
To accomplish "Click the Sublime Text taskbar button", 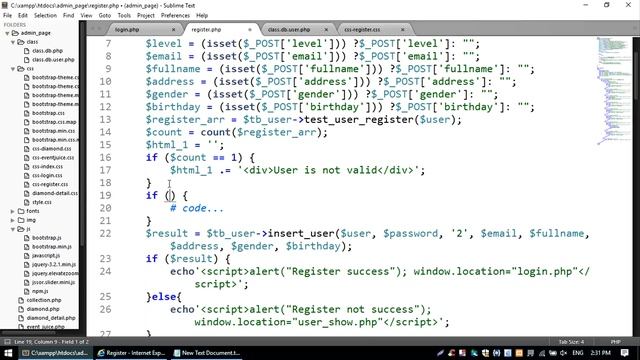I will coord(56,353).
